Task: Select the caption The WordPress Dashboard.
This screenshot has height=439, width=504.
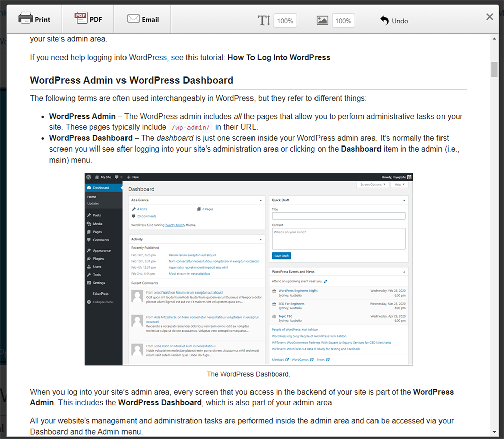Action: [x=248, y=374]
